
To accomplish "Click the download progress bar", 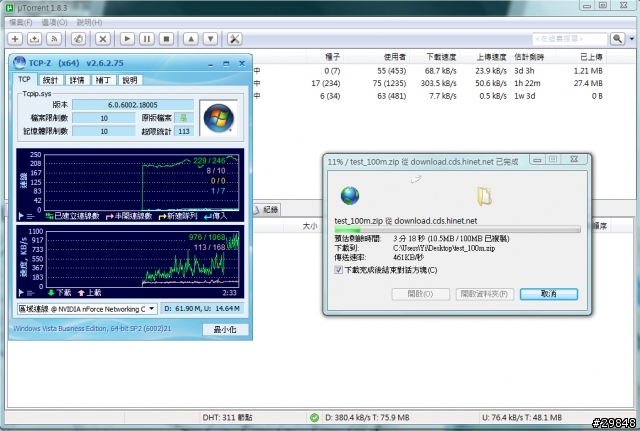I will (457, 230).
